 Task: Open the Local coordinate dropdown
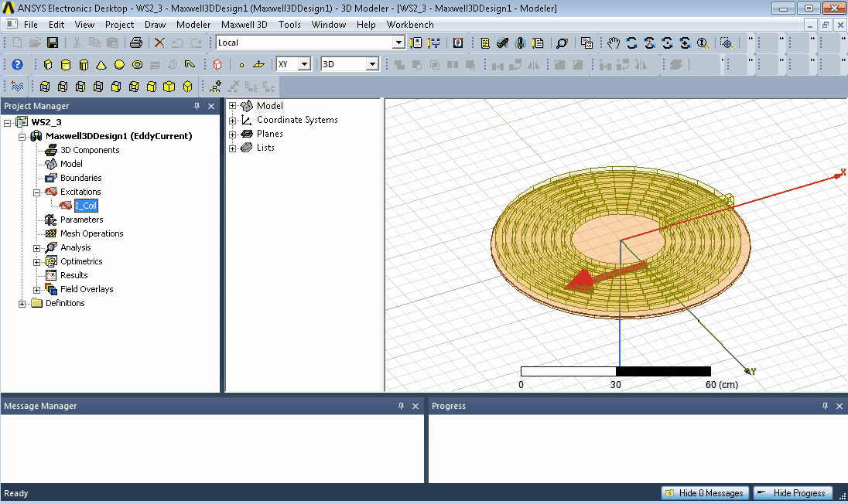point(398,43)
